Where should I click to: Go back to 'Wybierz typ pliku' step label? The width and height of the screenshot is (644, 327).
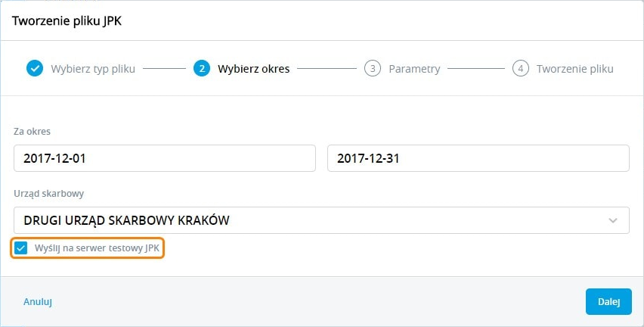coord(93,69)
